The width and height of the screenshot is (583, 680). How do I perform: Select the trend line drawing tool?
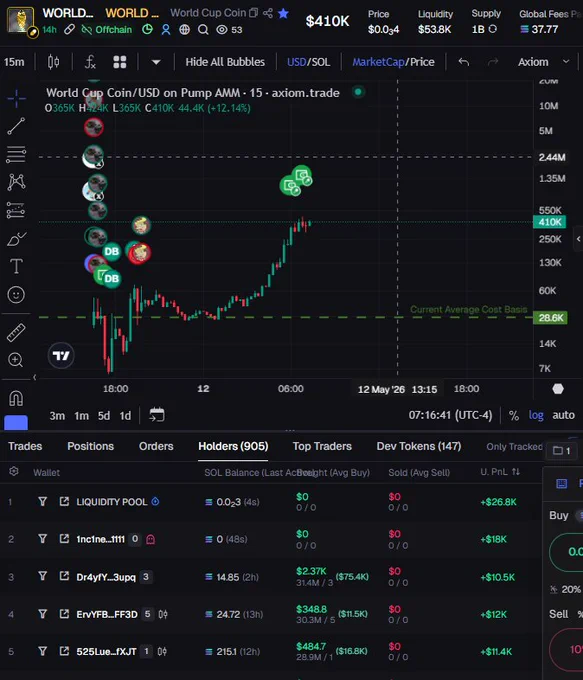[16, 126]
